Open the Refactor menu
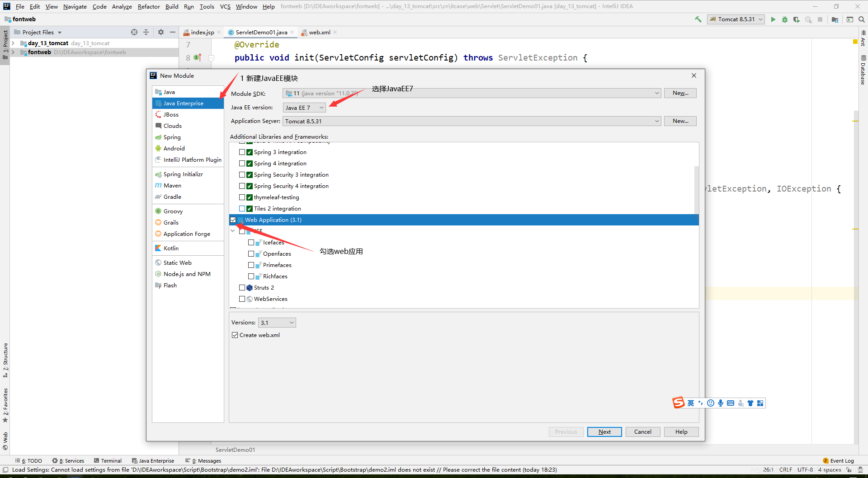Image resolution: width=868 pixels, height=478 pixels. [149, 6]
